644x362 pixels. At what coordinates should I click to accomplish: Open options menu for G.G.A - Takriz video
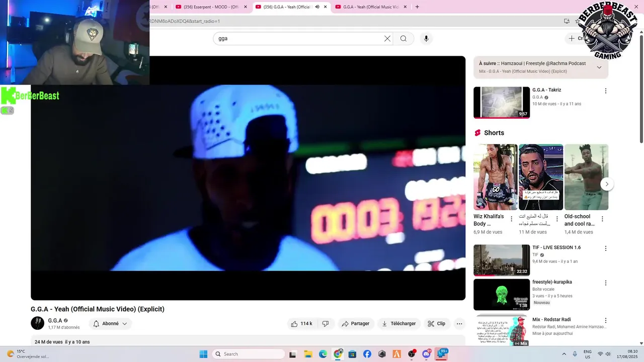[606, 91]
